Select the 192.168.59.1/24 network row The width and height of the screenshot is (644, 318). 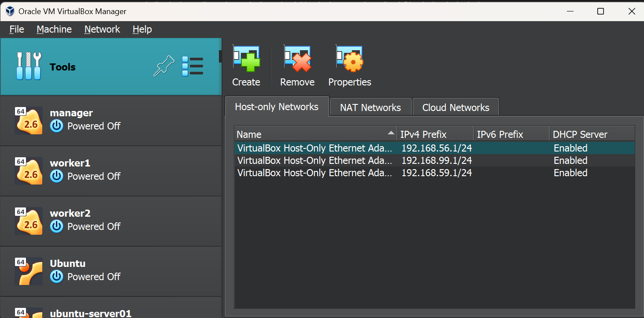coord(436,173)
